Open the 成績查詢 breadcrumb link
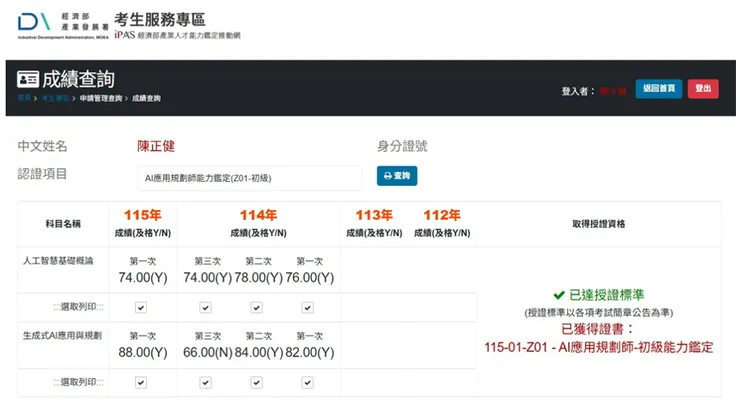This screenshot has height=417, width=740. [x=146, y=98]
